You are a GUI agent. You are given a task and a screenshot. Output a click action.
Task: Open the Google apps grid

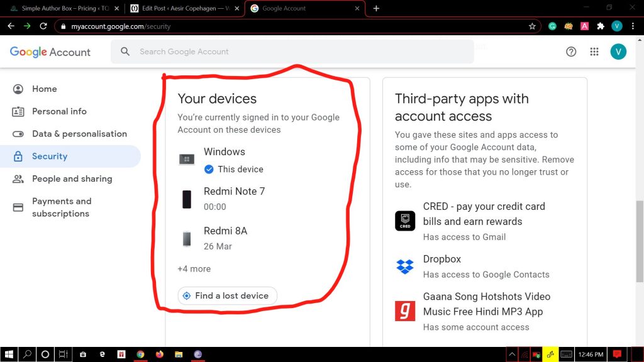pos(594,52)
